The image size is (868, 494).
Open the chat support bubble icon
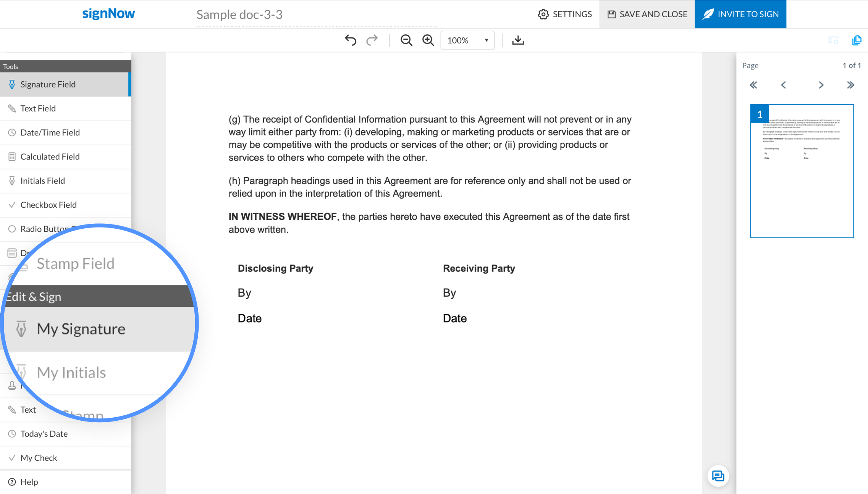[x=718, y=476]
